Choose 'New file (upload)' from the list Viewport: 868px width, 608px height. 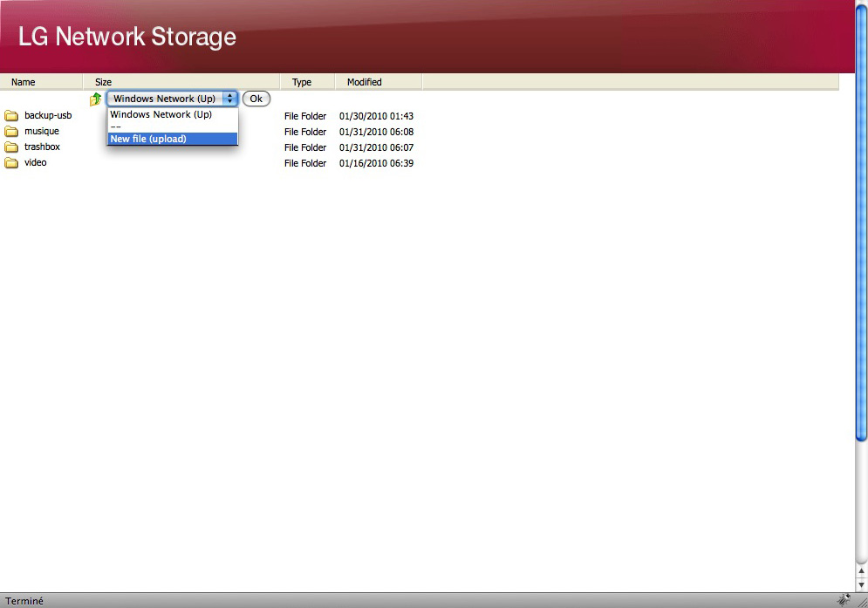172,139
